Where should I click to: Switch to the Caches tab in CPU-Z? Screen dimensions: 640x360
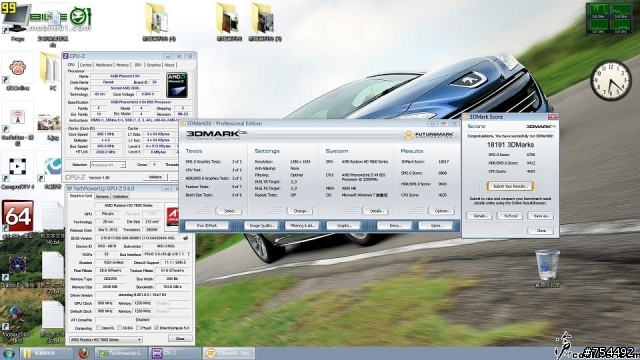tap(86, 65)
